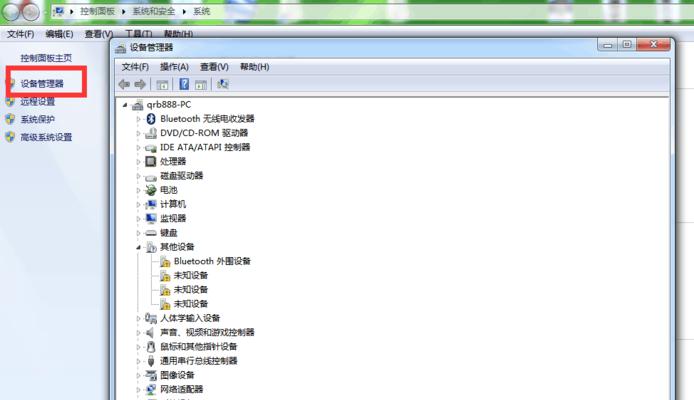Screen dimensions: 694x400
Task: Click the Back button in Control Panel window
Action: pyautogui.click(x=11, y=12)
